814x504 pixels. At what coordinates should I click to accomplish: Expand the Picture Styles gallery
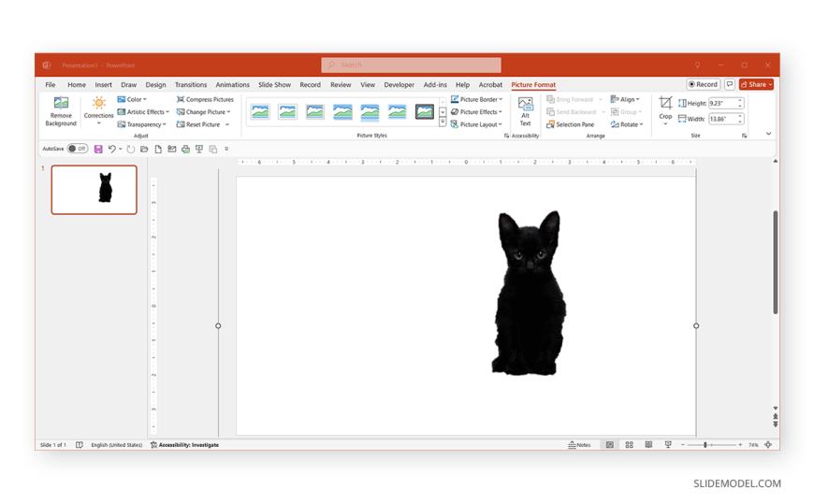(x=443, y=122)
